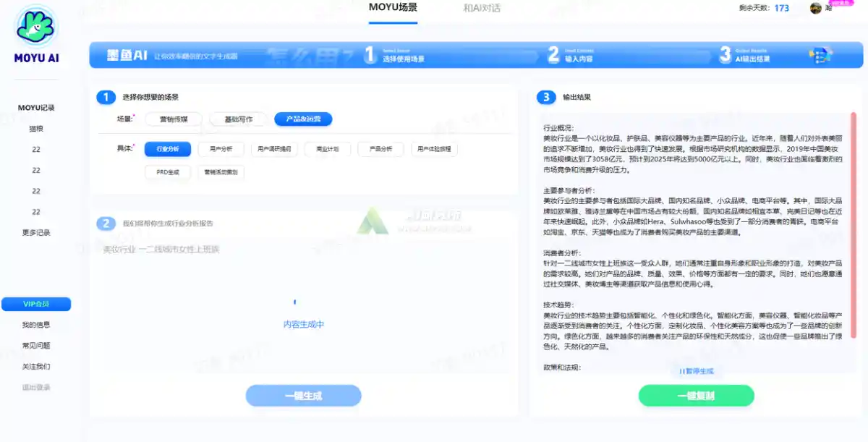Click the output results scrollbar

point(854,224)
